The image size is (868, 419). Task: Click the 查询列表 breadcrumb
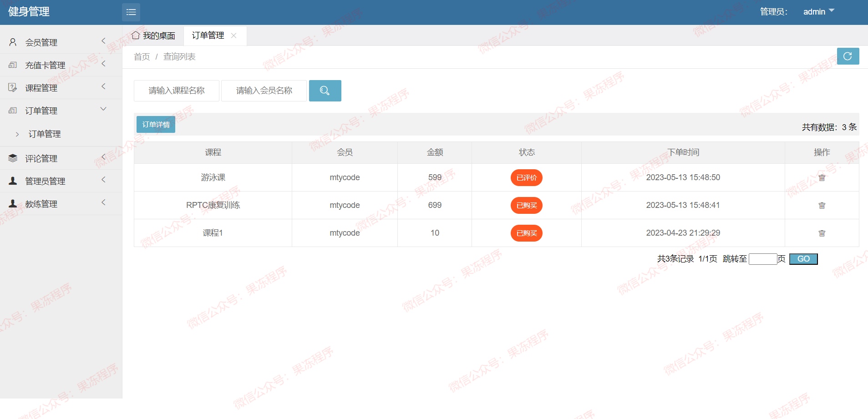pyautogui.click(x=179, y=57)
